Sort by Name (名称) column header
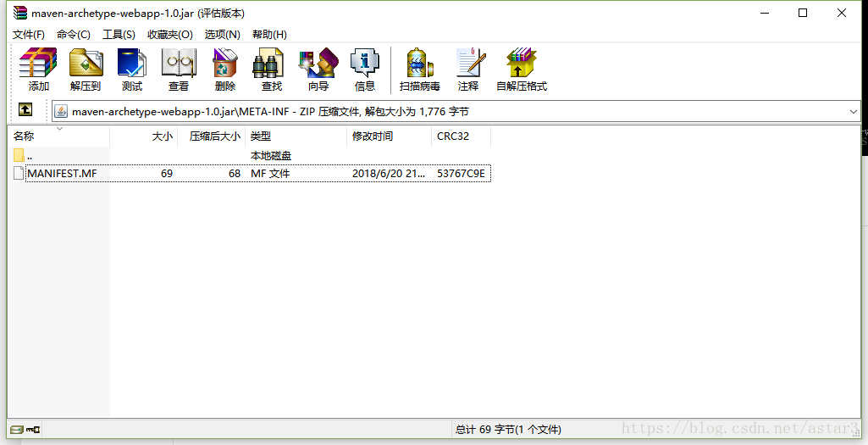 click(x=58, y=136)
